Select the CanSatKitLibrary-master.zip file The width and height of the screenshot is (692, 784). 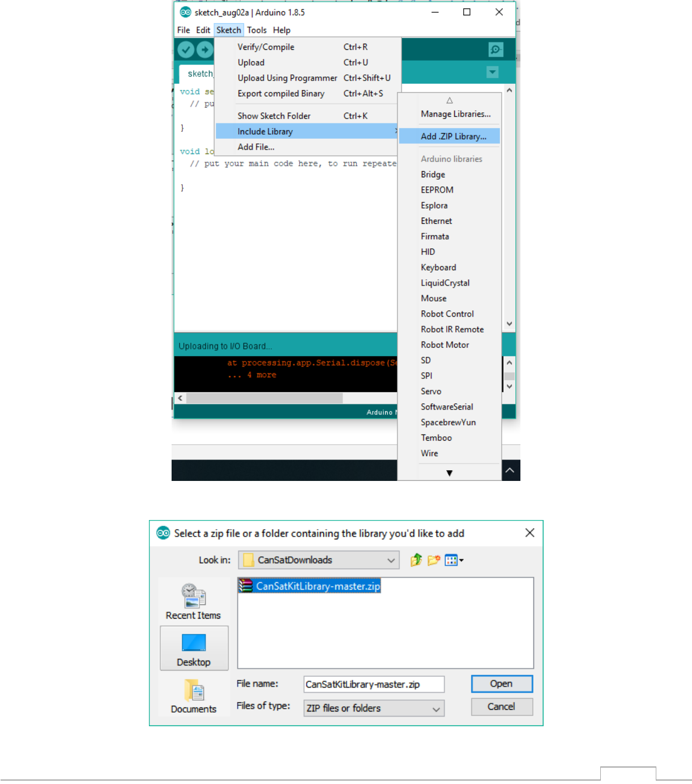coord(309,586)
